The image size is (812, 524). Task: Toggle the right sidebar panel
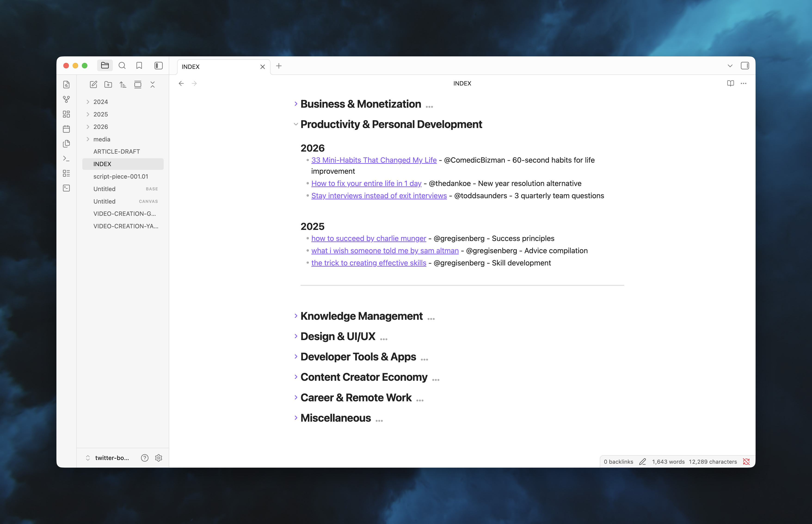coord(744,66)
